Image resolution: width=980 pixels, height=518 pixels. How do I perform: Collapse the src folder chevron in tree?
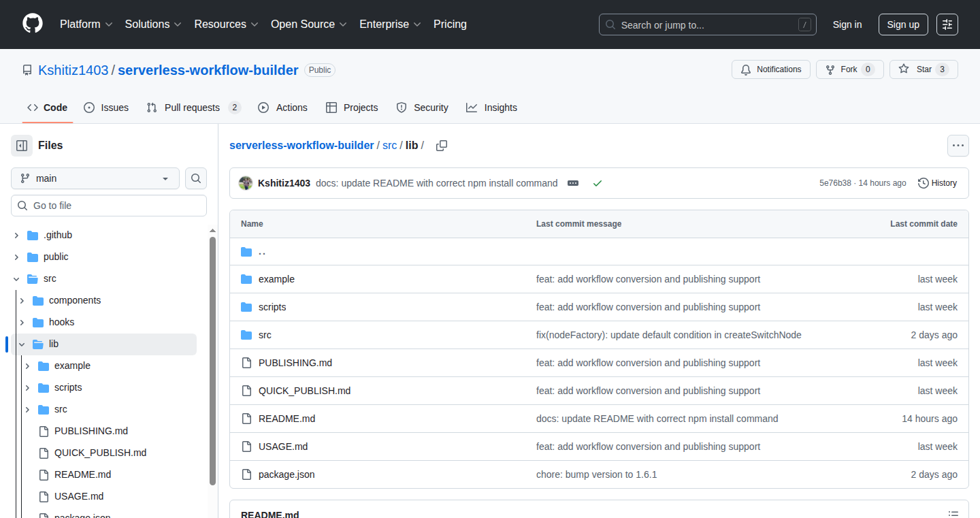16,278
